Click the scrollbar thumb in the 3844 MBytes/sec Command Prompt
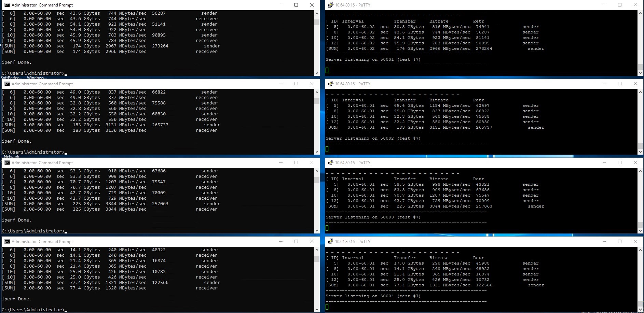This screenshot has height=313, width=644. 317,180
